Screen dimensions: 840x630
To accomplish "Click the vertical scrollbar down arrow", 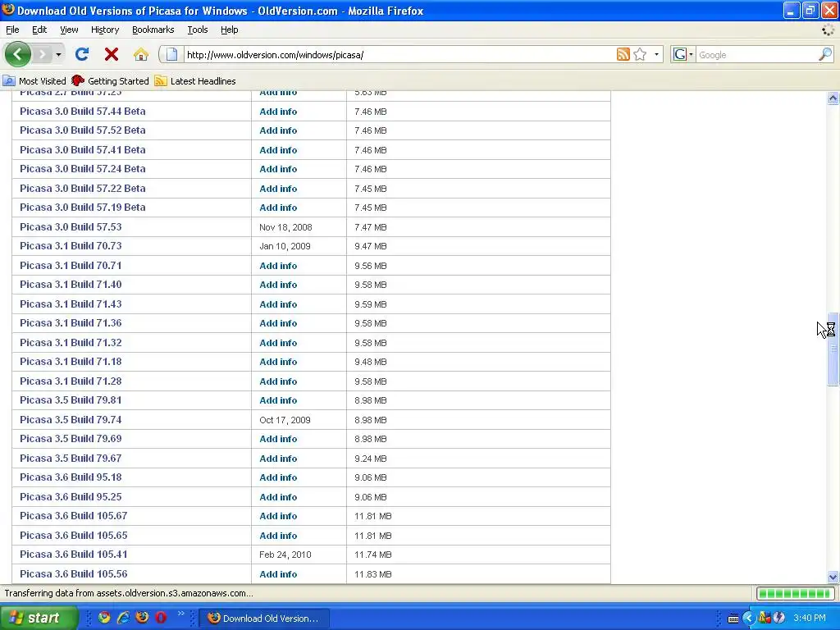I will tap(833, 577).
